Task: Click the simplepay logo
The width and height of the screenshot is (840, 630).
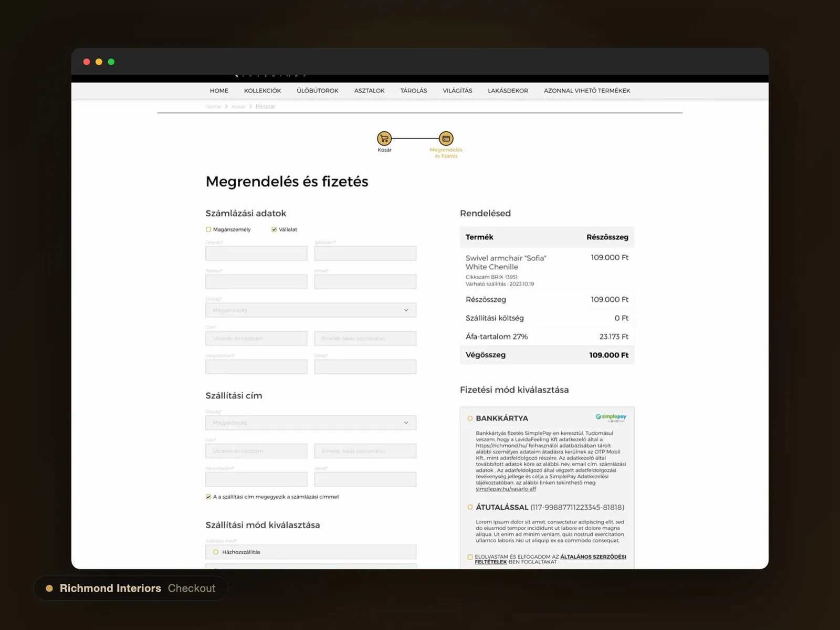Action: pos(611,418)
